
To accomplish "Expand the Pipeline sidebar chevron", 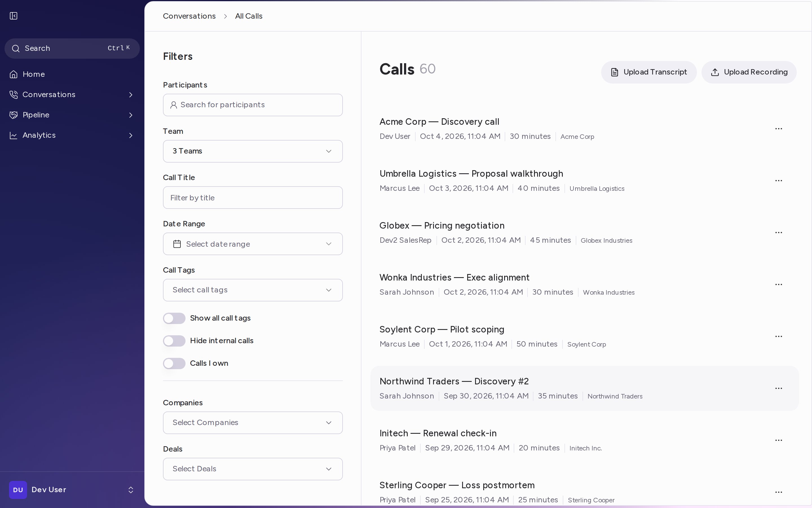I will click(x=131, y=115).
